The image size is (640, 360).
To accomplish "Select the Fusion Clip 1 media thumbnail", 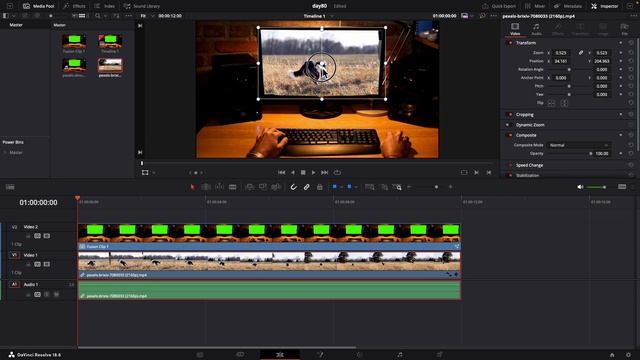I will pyautogui.click(x=74, y=42).
